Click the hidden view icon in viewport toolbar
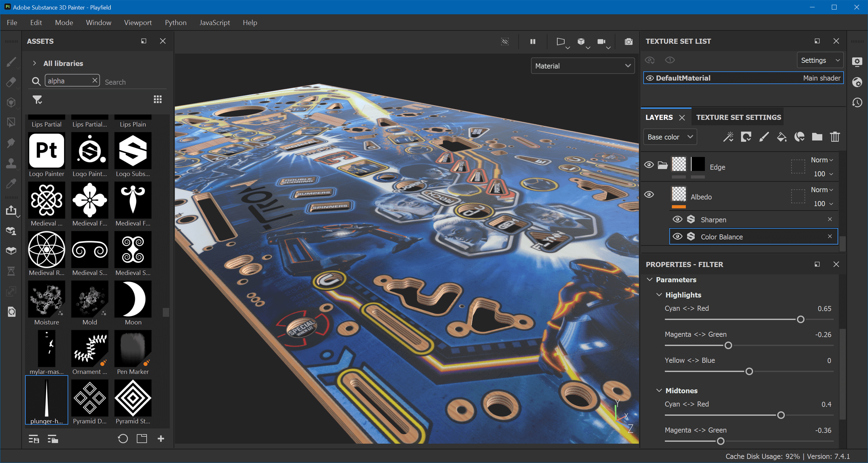This screenshot has height=463, width=868. (x=505, y=42)
